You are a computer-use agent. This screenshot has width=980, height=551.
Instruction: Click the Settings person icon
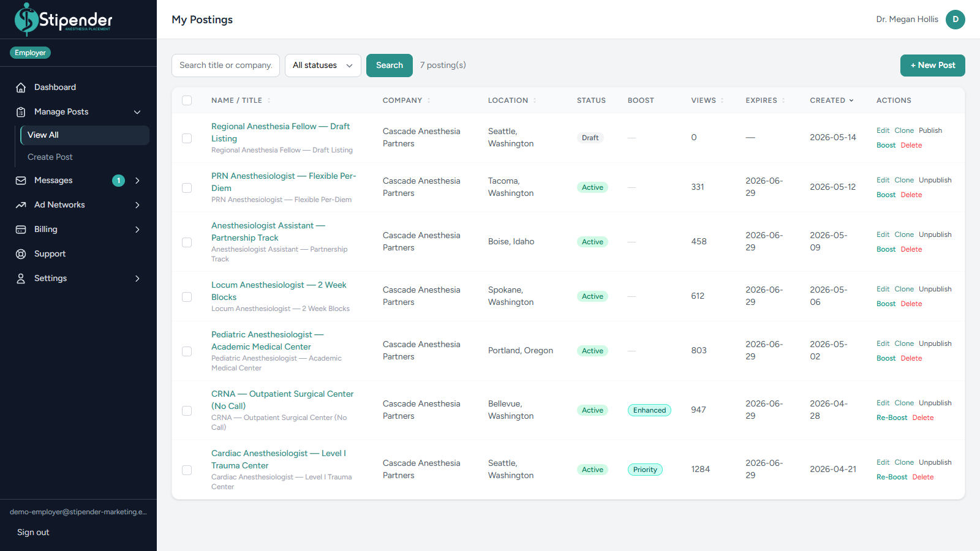point(21,279)
